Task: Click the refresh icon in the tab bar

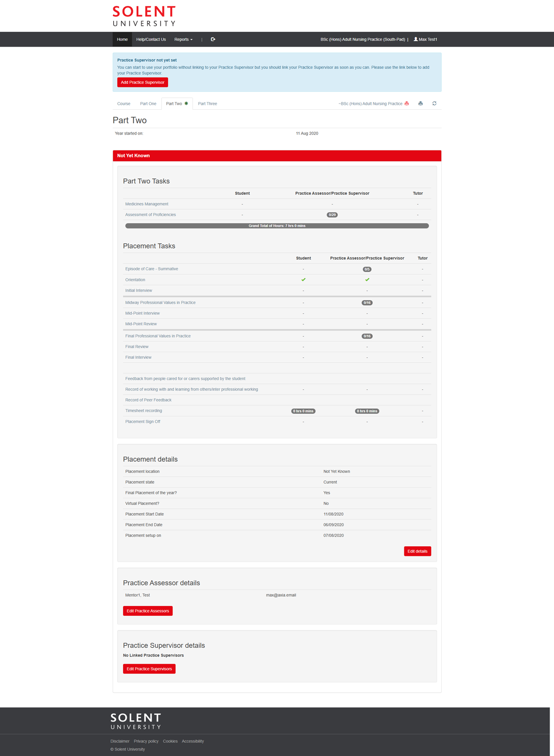Action: point(434,103)
